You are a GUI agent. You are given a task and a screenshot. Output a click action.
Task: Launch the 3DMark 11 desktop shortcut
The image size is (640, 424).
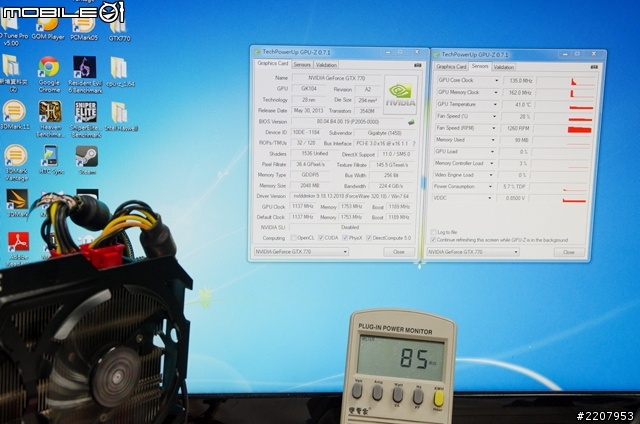(15, 115)
